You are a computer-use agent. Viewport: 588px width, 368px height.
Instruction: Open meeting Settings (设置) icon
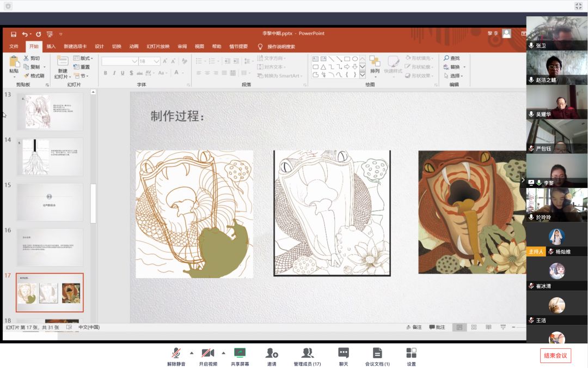click(x=411, y=353)
